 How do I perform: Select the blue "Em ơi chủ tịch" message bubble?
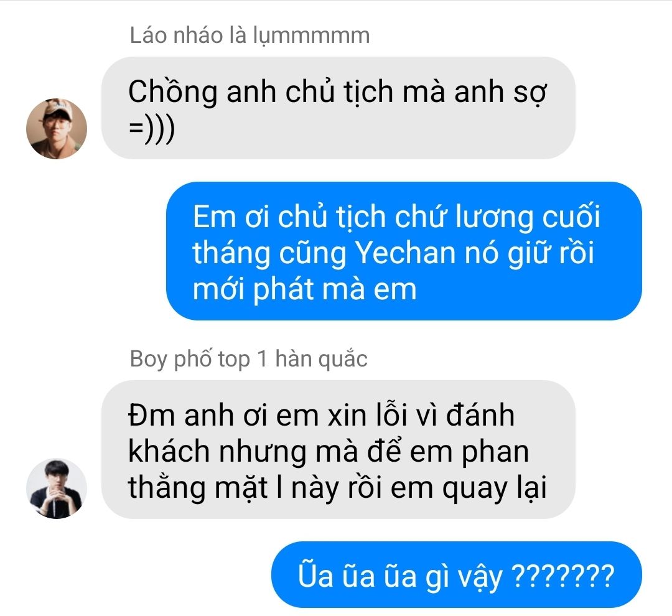tap(404, 251)
